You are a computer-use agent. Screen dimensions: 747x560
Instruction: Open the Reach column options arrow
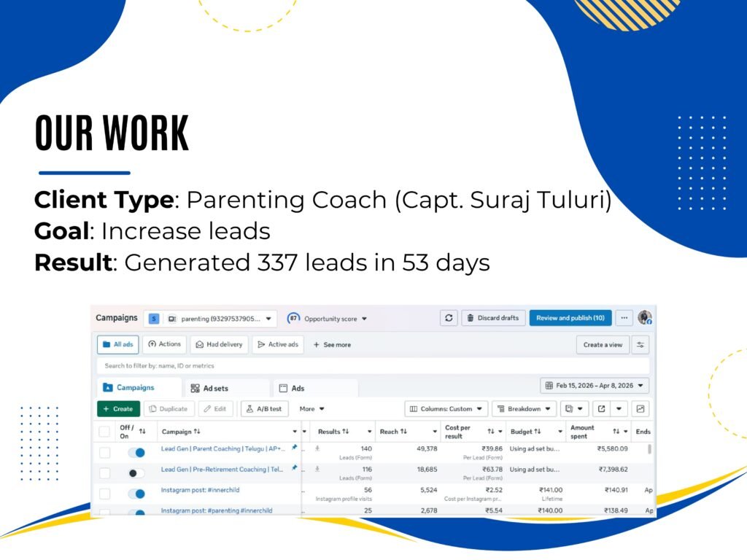pyautogui.click(x=435, y=432)
